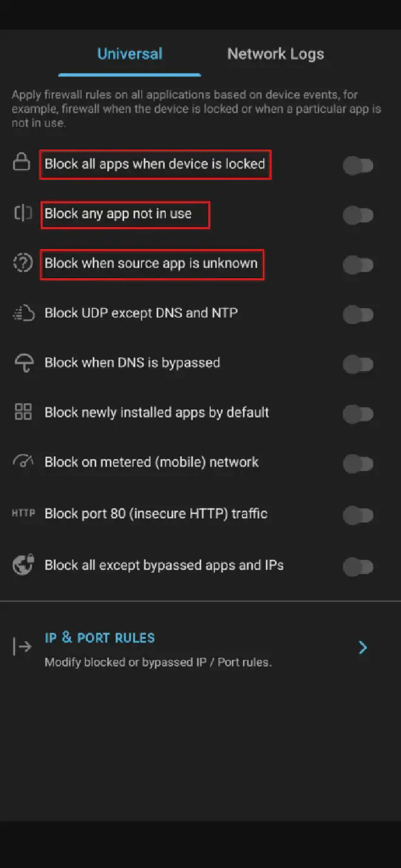This screenshot has width=401, height=868.
Task: Expand IP & Port Rules with chevron
Action: (x=363, y=648)
